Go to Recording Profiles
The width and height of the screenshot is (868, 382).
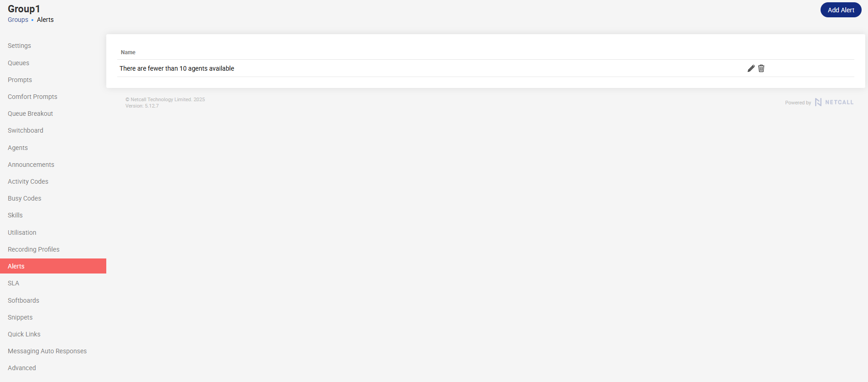coord(34,249)
